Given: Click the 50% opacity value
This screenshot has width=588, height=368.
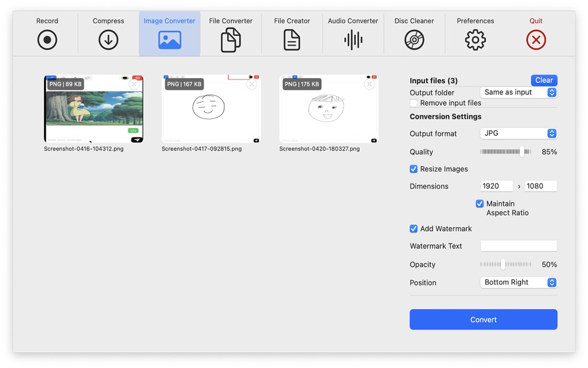Looking at the screenshot, I should tap(549, 265).
